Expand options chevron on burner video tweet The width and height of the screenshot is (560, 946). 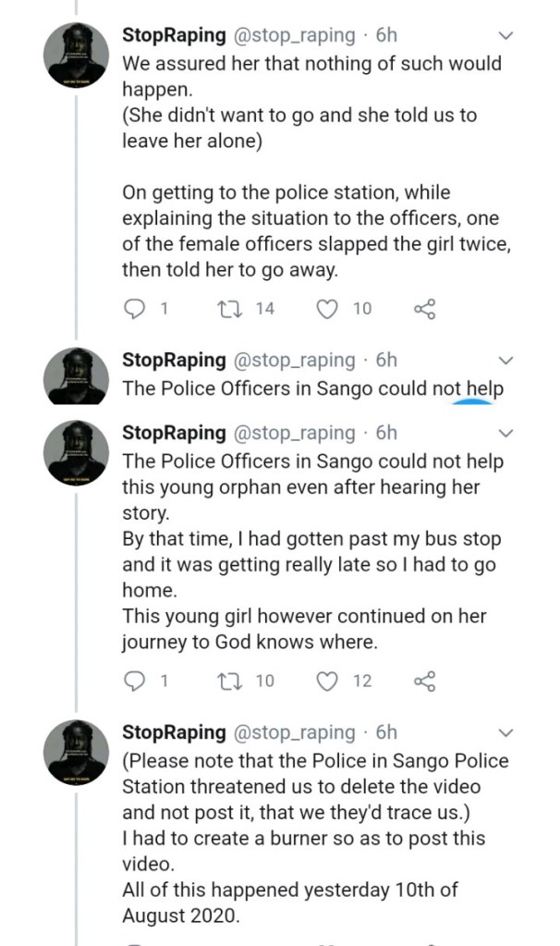[x=505, y=733]
